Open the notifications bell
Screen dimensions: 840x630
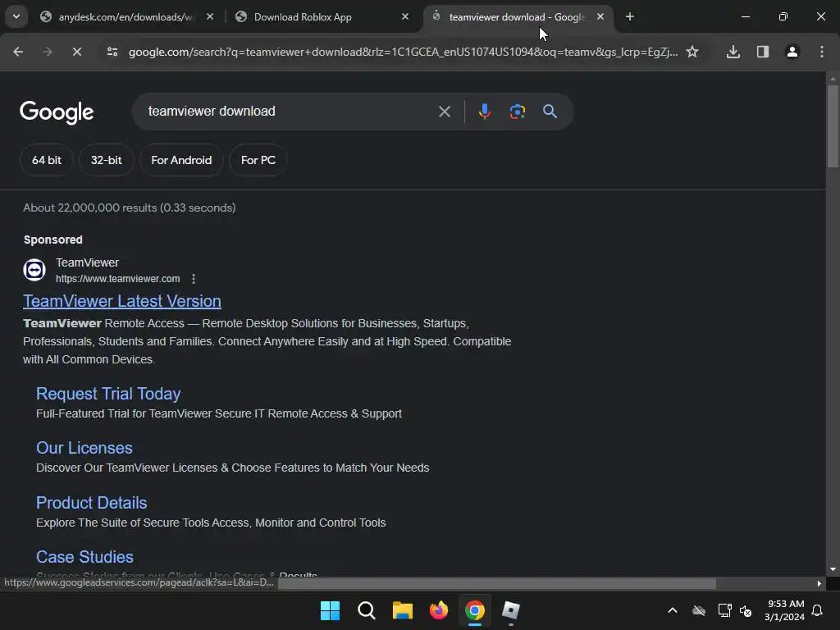818,610
